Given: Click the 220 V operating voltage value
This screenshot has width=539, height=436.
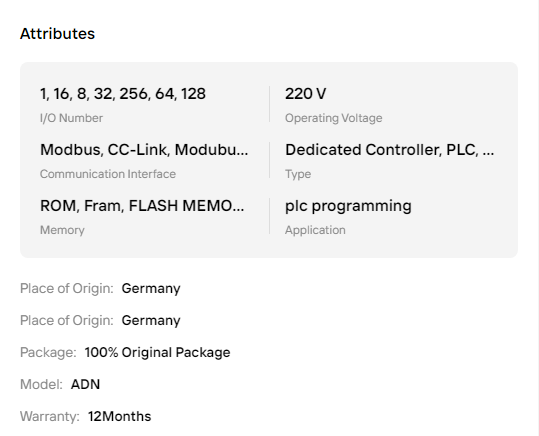Looking at the screenshot, I should (306, 94).
